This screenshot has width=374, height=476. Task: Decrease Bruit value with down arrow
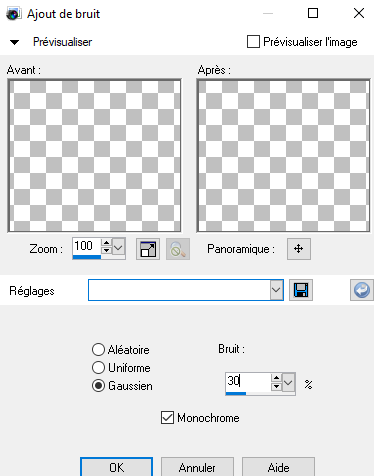[x=276, y=387]
